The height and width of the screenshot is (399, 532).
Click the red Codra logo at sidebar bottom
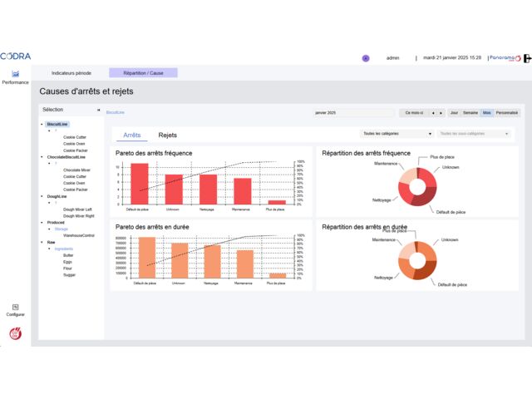pyautogui.click(x=15, y=334)
